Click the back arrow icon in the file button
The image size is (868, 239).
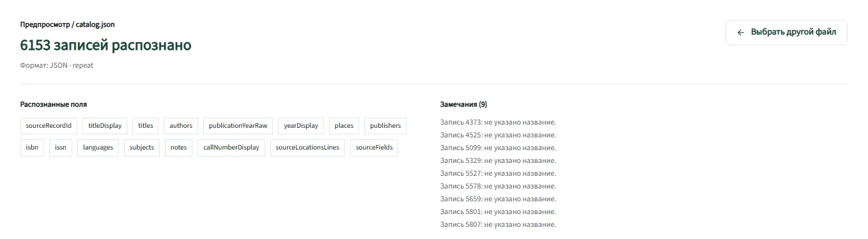point(741,33)
